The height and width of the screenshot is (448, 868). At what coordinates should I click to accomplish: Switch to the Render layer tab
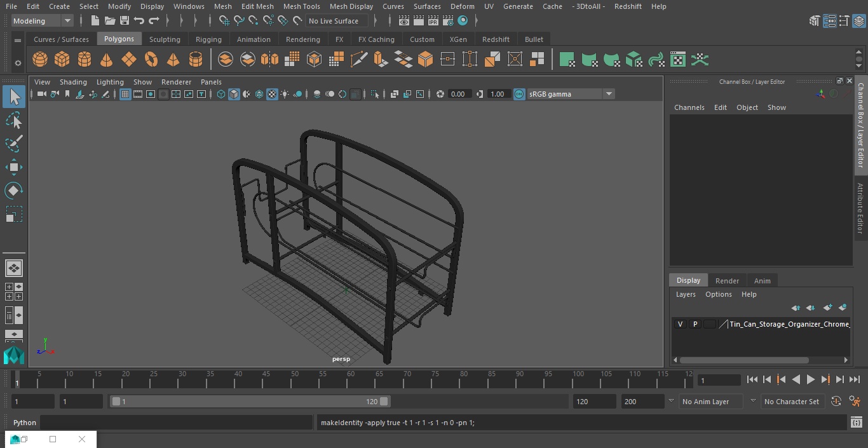pyautogui.click(x=727, y=281)
